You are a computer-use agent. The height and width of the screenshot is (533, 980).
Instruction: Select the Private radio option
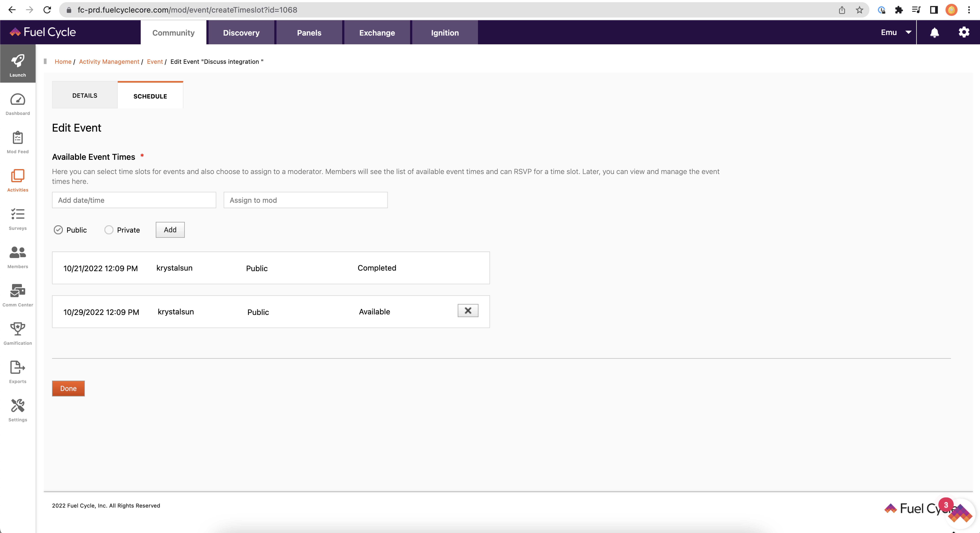[109, 230]
